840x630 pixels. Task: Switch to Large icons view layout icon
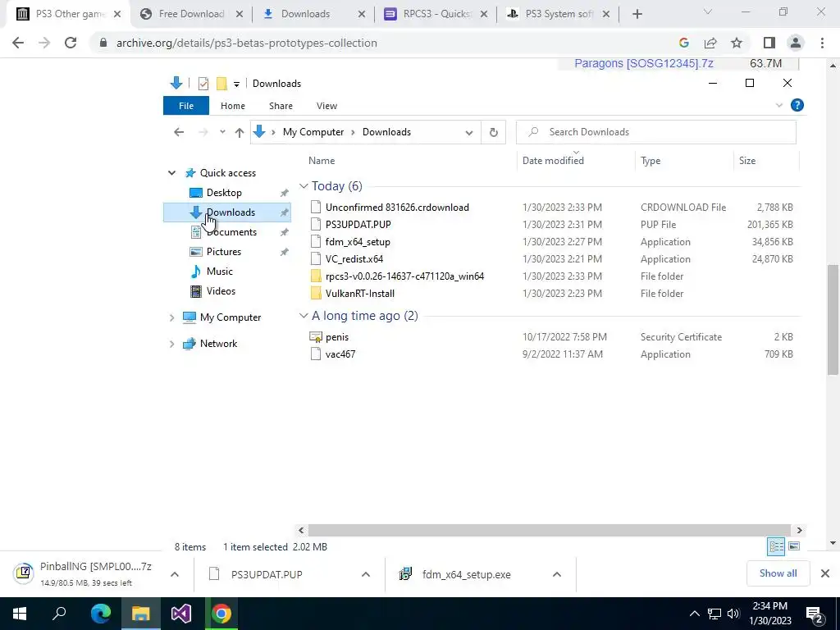(794, 546)
